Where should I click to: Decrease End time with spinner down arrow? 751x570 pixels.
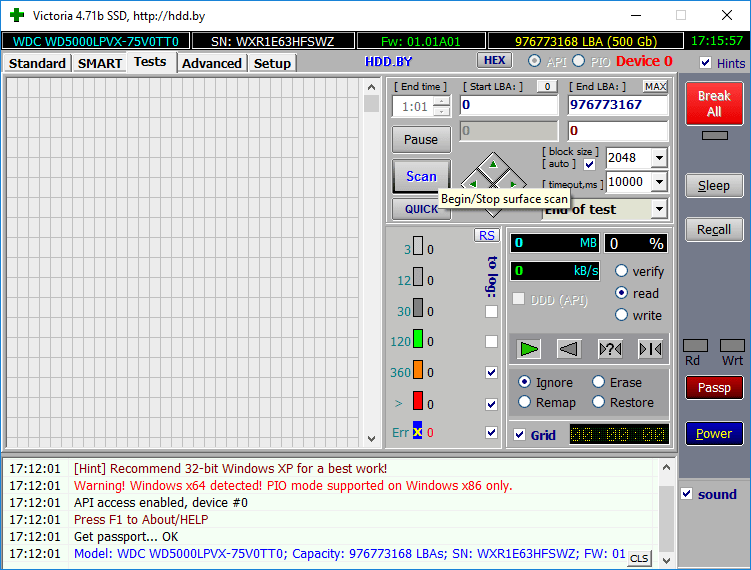pos(441,111)
